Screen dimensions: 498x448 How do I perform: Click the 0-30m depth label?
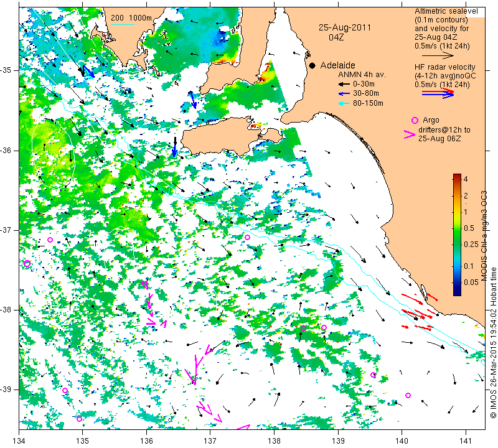tap(364, 84)
